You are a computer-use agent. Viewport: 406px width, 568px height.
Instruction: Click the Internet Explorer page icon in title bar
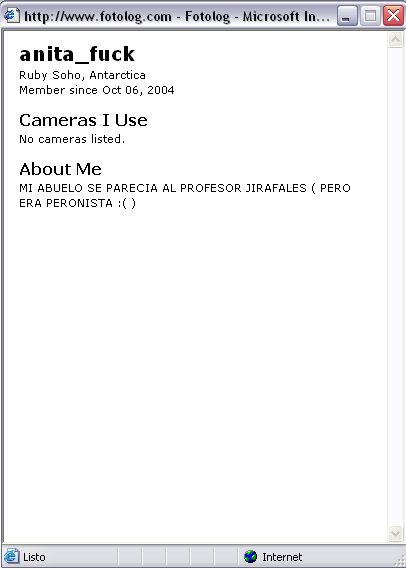pos(11,16)
